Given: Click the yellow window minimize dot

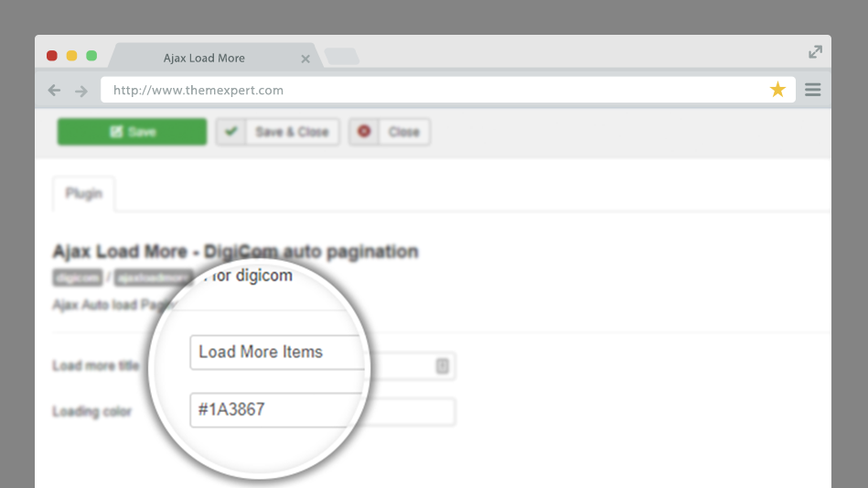Looking at the screenshot, I should [72, 55].
